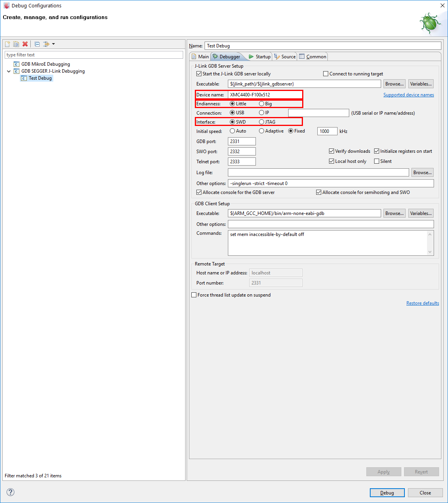Screen dimensions: 448x503
Task: Delete selected configuration with red X icon
Action: tap(25, 44)
